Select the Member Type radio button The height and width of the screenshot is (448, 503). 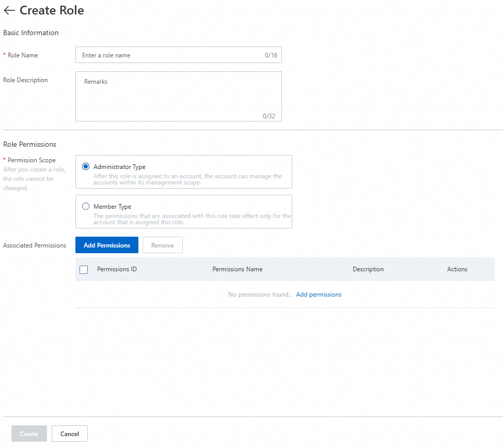coord(86,206)
